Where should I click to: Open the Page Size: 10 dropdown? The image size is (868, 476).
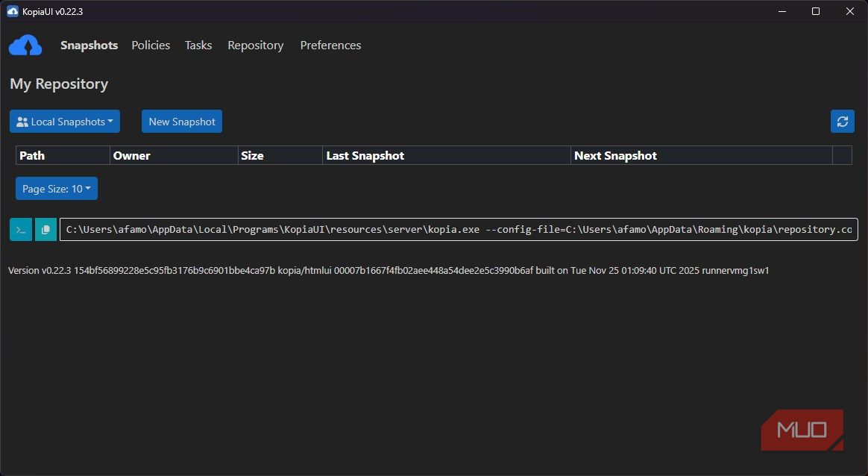click(x=57, y=189)
